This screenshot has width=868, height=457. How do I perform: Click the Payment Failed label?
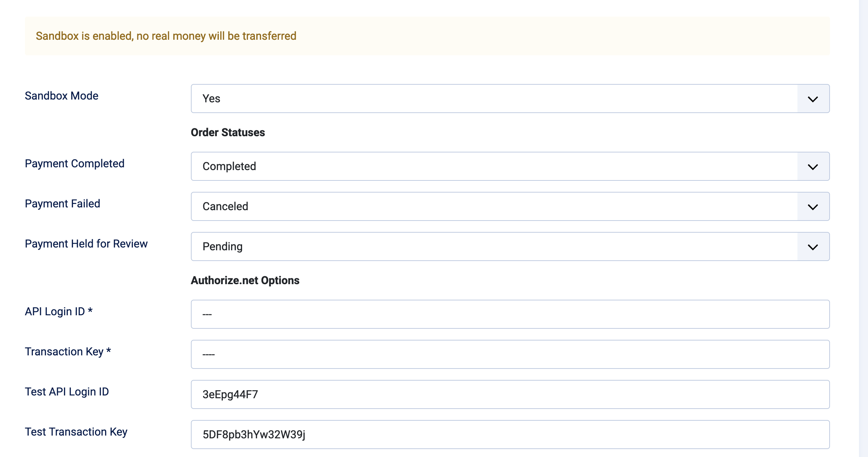[x=62, y=204]
